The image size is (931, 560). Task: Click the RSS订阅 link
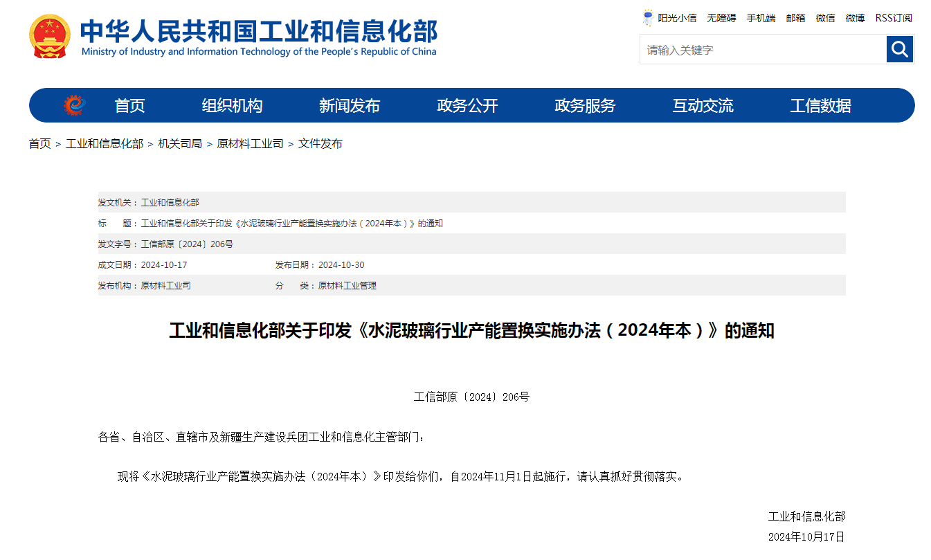[x=894, y=18]
